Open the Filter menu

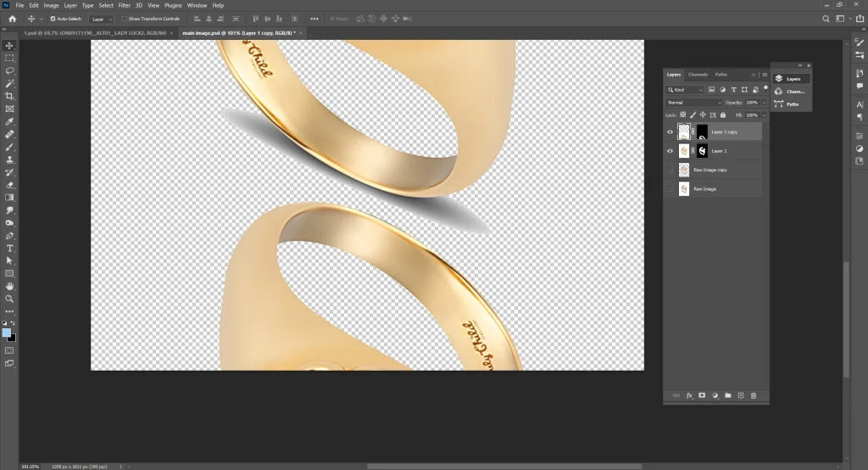pyautogui.click(x=124, y=5)
